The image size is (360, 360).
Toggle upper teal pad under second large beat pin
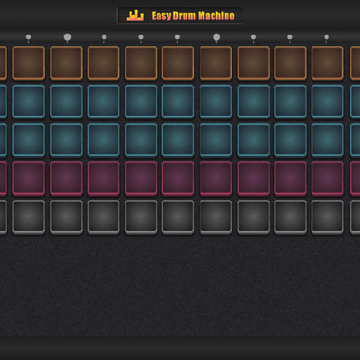pos(216,102)
